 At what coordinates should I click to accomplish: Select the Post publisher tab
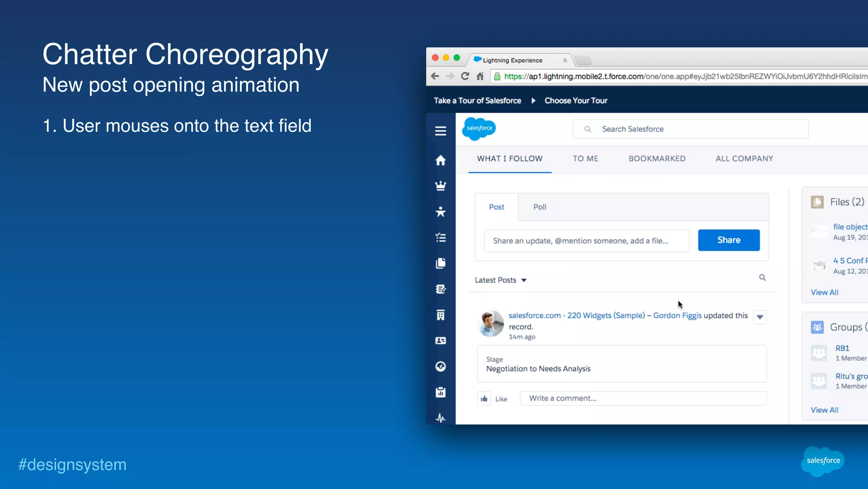coord(496,207)
